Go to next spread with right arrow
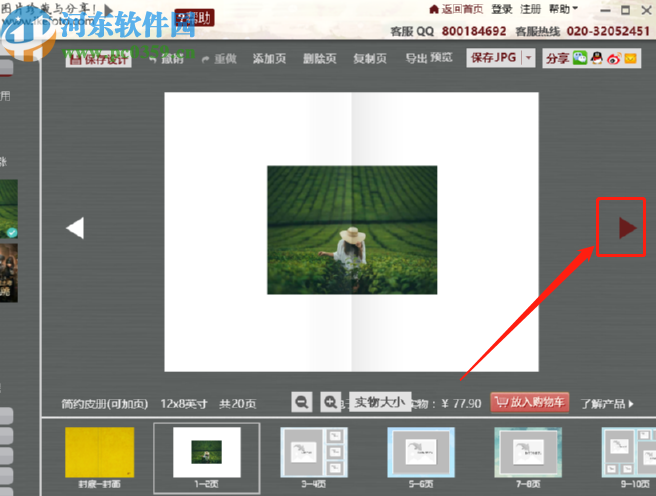 point(628,228)
